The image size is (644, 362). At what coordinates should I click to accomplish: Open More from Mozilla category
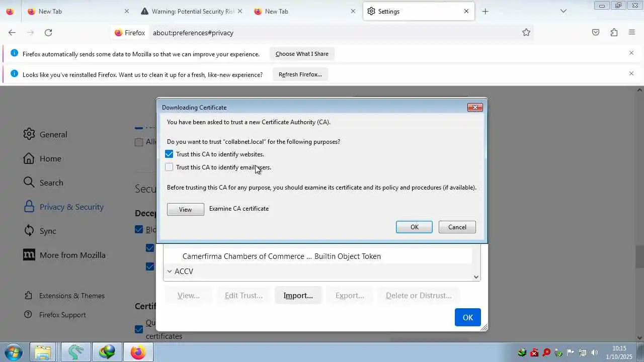64,255
